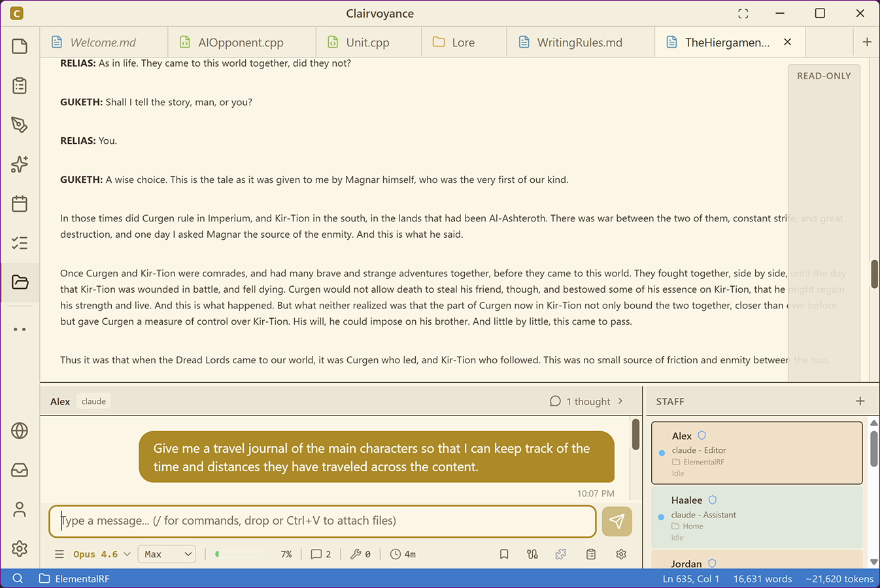
Task: Expand the 1 thought section
Action: 586,401
